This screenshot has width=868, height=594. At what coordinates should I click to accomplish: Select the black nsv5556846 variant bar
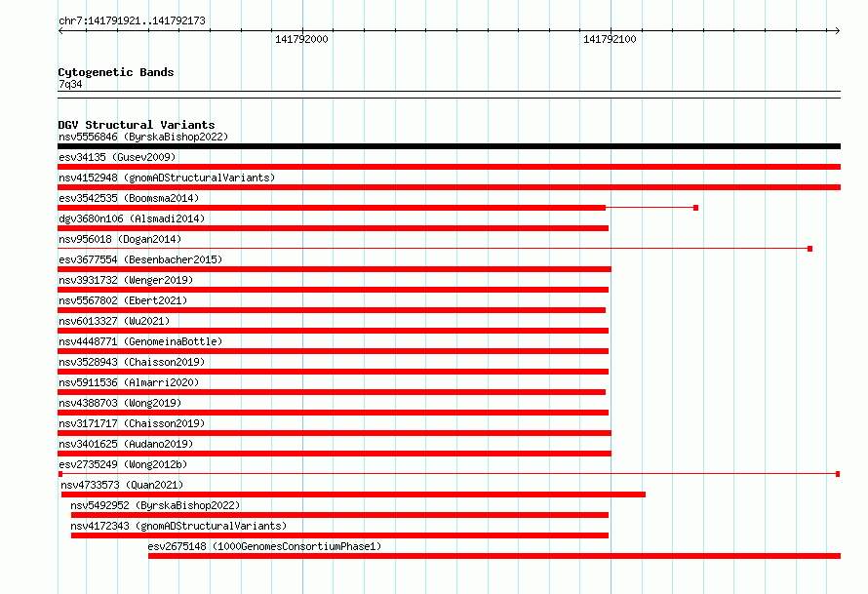point(449,146)
